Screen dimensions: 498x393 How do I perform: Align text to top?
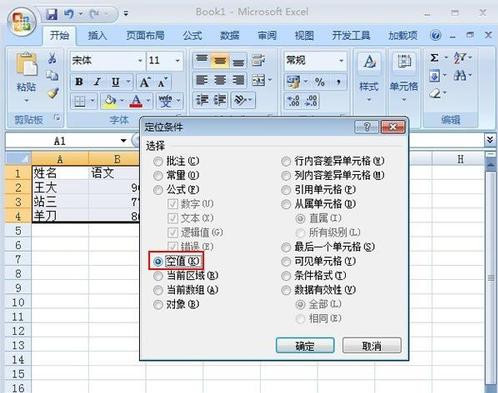coord(201,61)
